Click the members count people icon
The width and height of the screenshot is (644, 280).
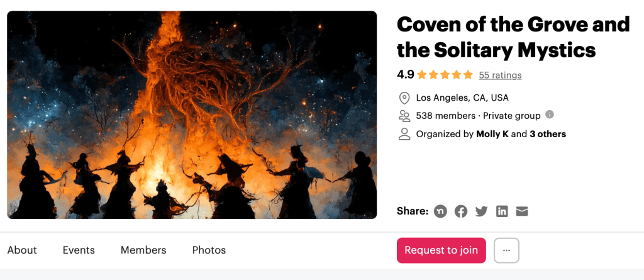coord(404,116)
